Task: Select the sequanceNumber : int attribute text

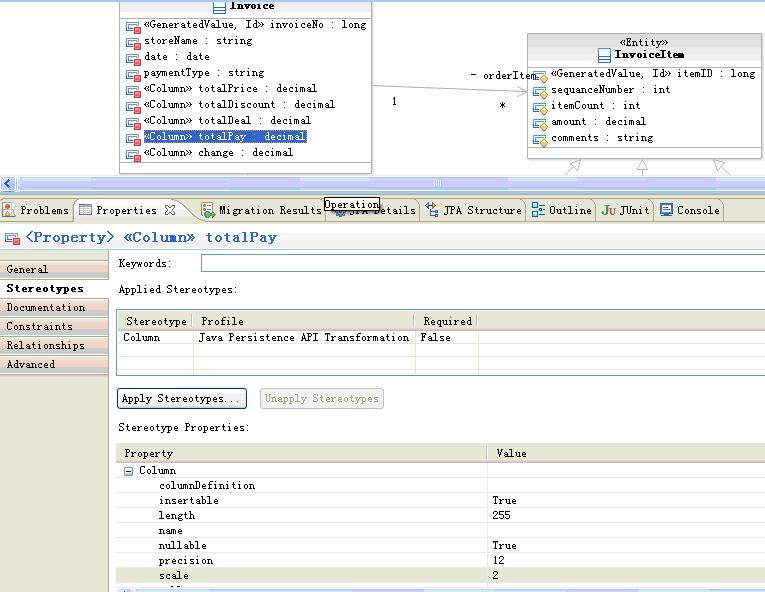Action: [x=610, y=90]
